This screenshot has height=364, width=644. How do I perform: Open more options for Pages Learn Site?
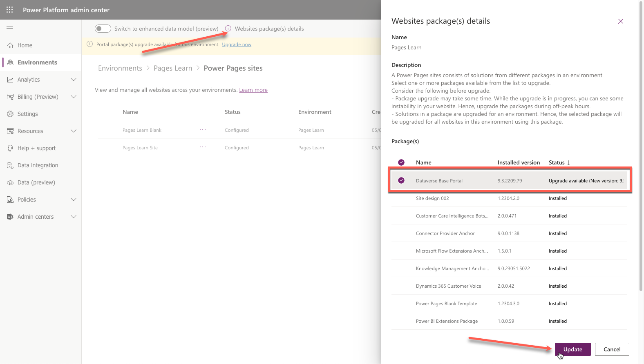(x=203, y=147)
